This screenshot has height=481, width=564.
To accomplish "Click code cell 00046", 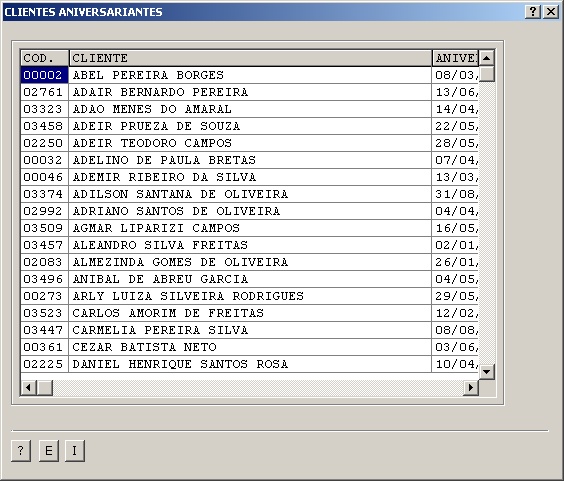I will (x=45, y=177).
